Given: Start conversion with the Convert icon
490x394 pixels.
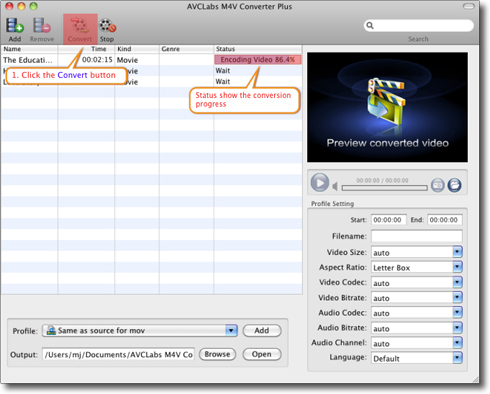Looking at the screenshot, I should [x=80, y=29].
